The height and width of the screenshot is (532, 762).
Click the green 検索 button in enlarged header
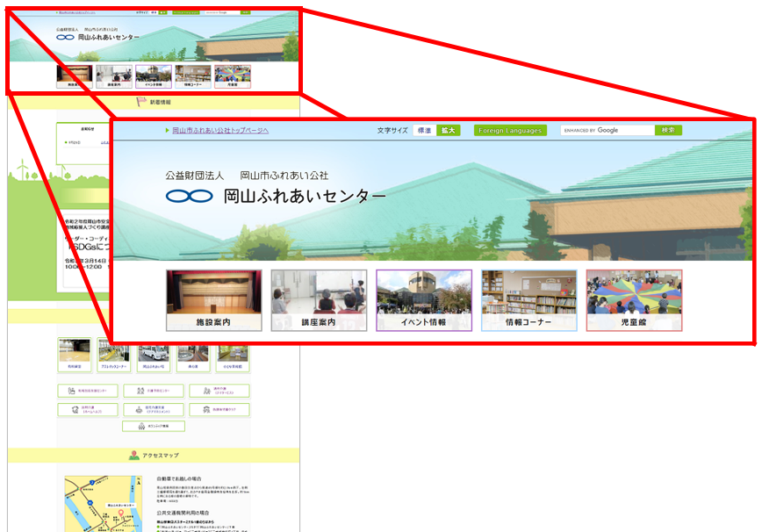click(669, 130)
